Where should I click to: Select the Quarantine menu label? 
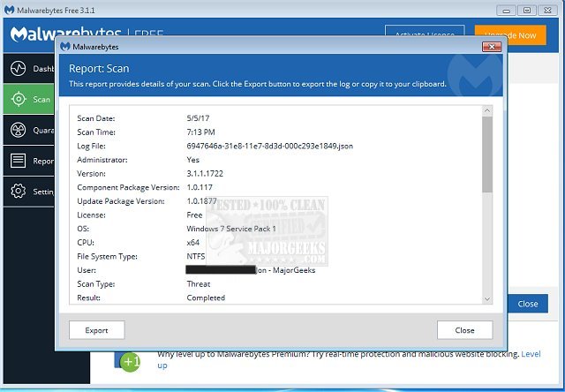pos(43,130)
